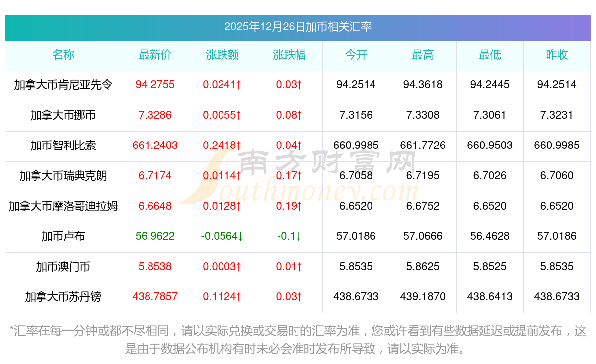
Task: Click the lowest value 56.4628
Action: [x=490, y=236]
